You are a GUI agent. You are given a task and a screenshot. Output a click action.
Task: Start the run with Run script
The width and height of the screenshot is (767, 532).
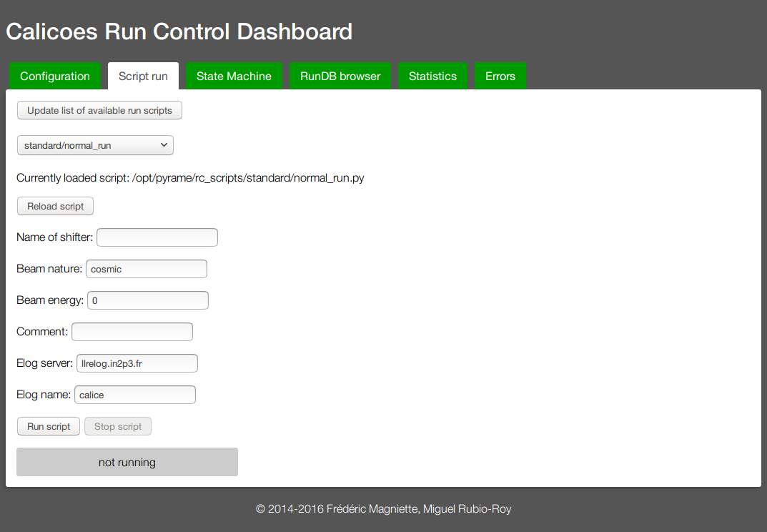point(49,426)
